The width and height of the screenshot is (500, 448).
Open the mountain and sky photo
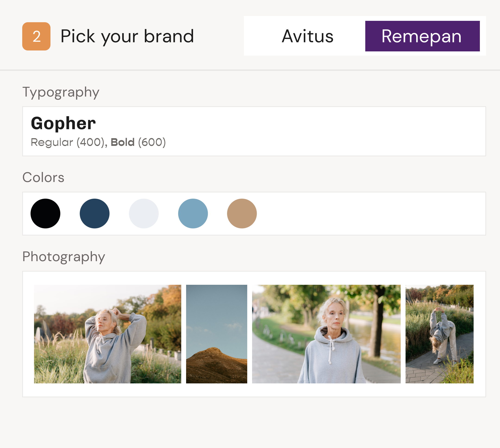[216, 334]
